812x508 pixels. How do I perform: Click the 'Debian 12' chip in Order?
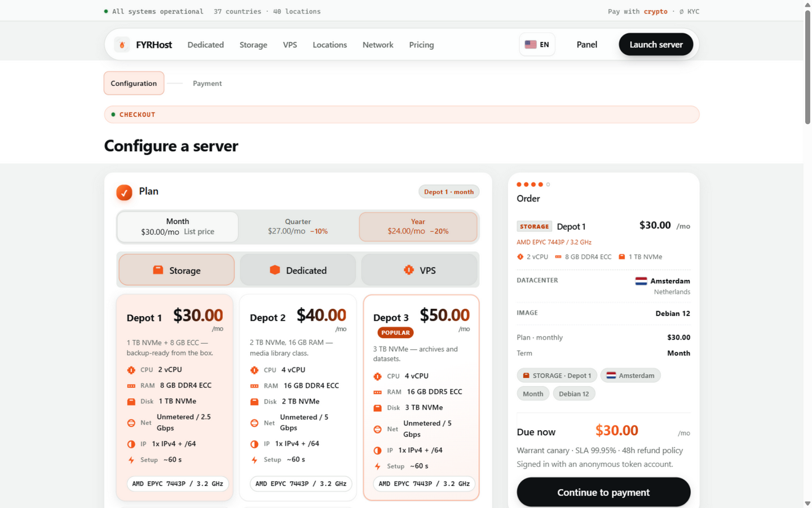(x=574, y=393)
